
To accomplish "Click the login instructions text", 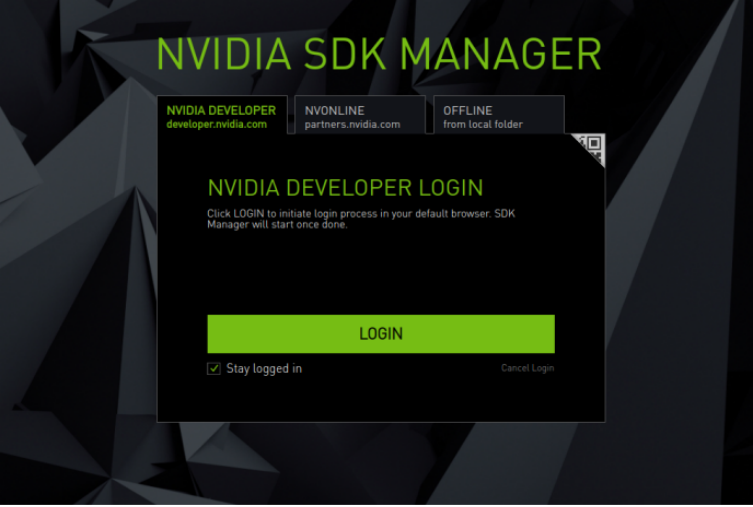I will click(x=361, y=219).
